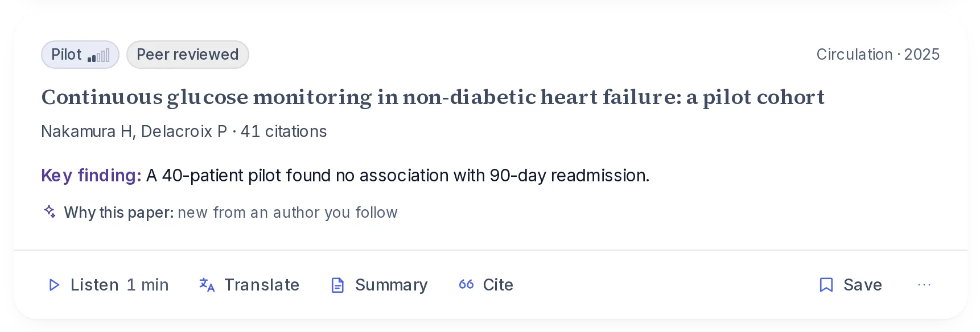The image size is (980, 332).
Task: Click the Summary document icon
Action: 337,285
